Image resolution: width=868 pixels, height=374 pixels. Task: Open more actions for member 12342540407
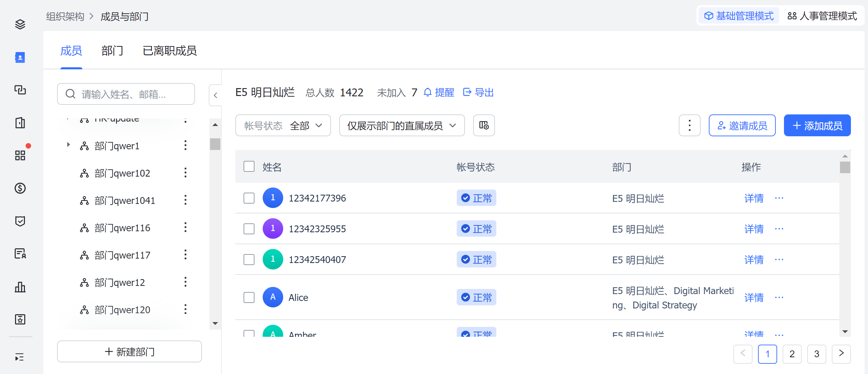pos(779,260)
